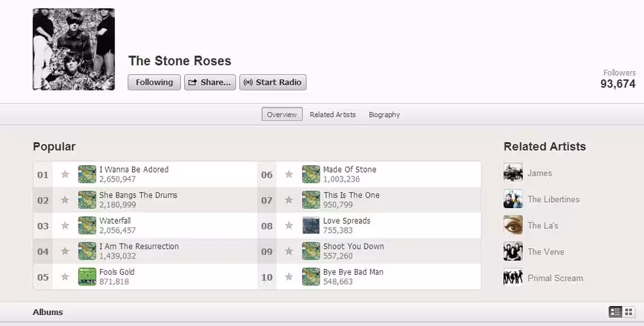Switch albums to list view

pos(615,312)
